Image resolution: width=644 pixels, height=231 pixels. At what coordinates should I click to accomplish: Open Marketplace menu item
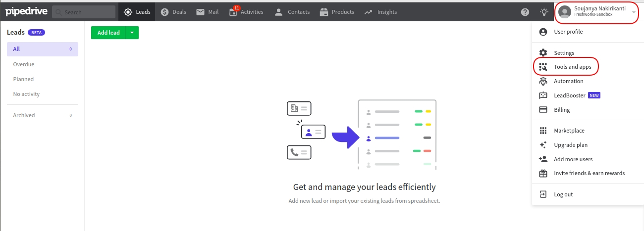tap(588, 131)
